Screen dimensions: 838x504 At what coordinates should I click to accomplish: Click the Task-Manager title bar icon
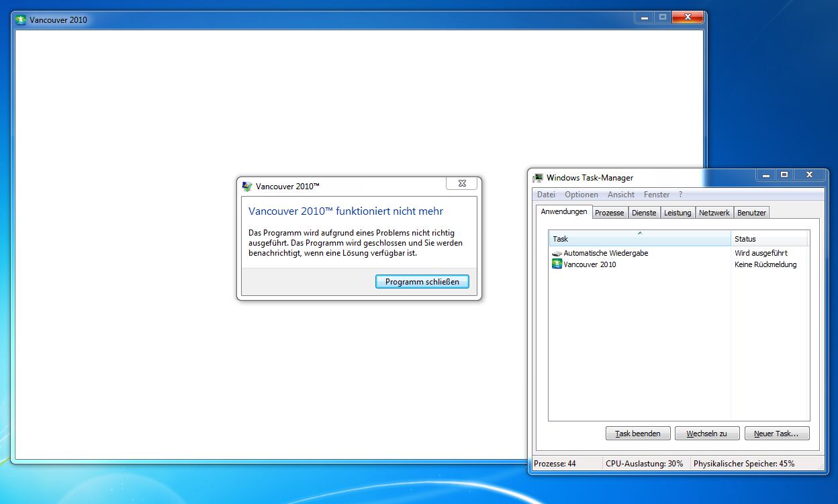[538, 178]
